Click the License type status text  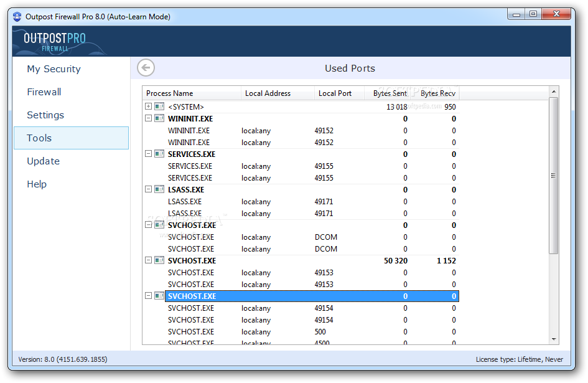[520, 359]
